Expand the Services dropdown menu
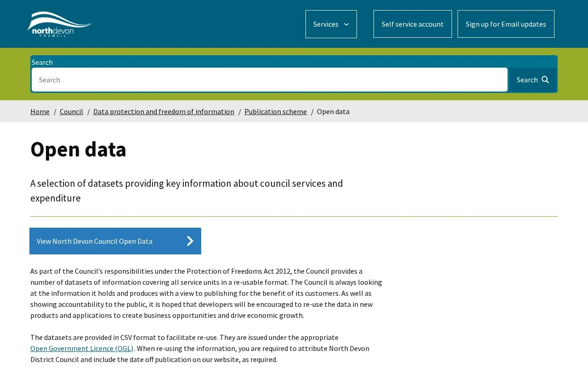588x368 pixels. [331, 24]
